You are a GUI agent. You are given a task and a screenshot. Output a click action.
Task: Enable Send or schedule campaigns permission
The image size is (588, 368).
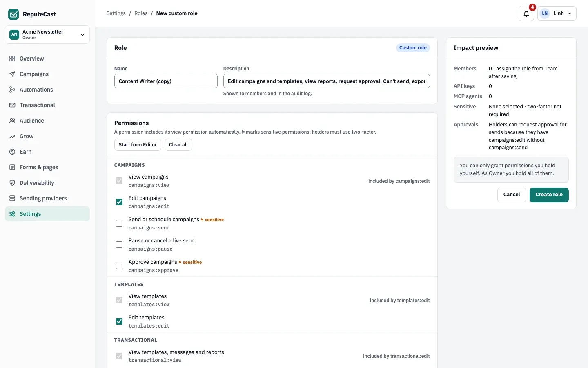coord(119,223)
